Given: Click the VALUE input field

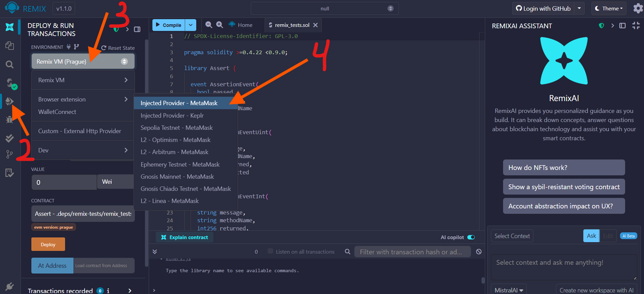Looking at the screenshot, I should pos(64,182).
